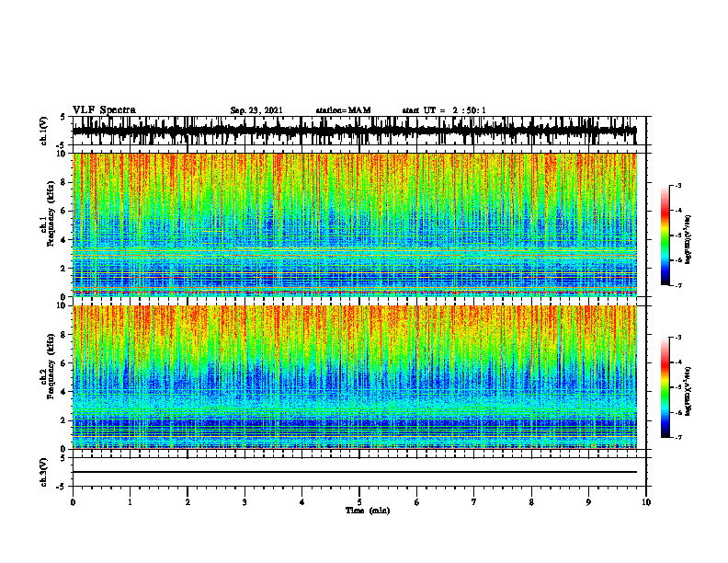The image size is (728, 563).
Task: Click the ch.2 color scale bar
Action: (665, 387)
